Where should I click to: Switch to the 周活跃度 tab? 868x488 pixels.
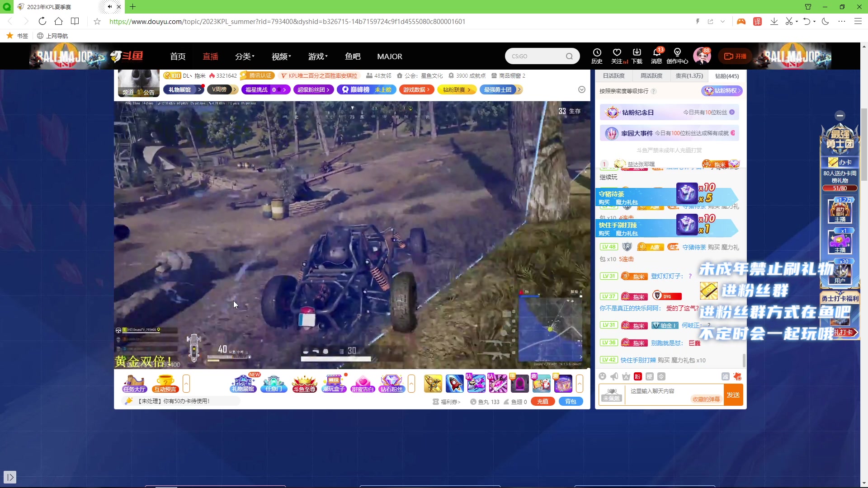(651, 76)
